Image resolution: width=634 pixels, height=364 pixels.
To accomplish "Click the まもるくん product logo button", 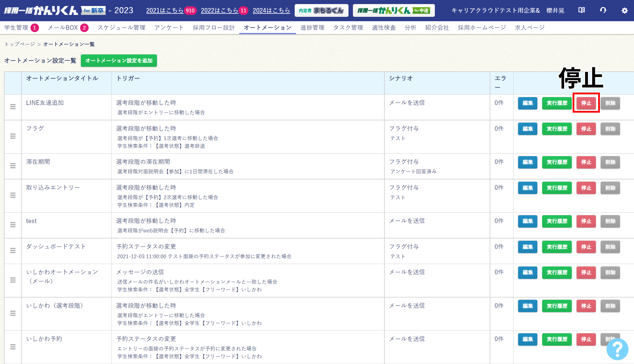I will pos(321,11).
